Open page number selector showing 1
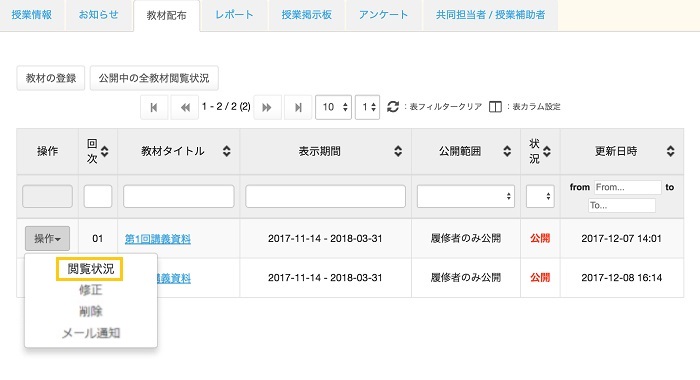 point(367,107)
